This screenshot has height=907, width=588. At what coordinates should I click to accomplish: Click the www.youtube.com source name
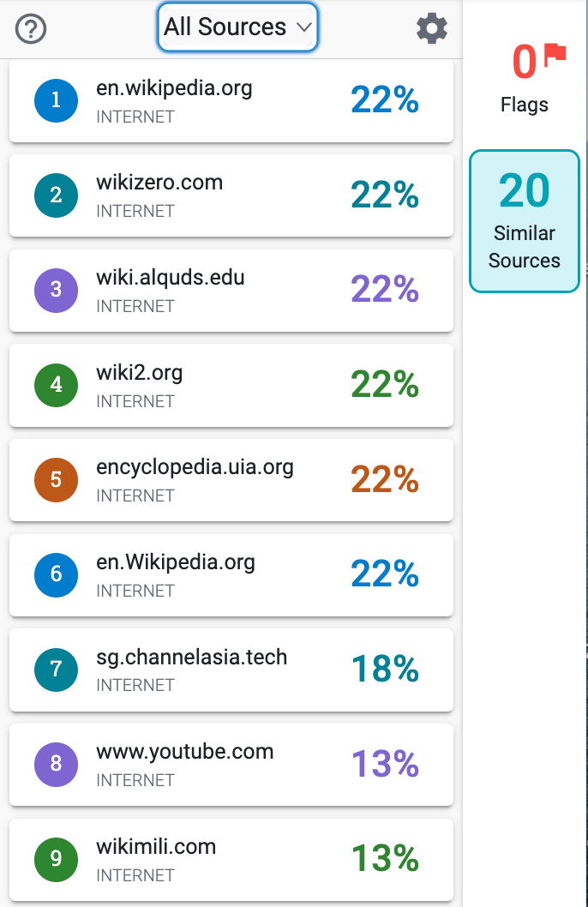[x=184, y=751]
